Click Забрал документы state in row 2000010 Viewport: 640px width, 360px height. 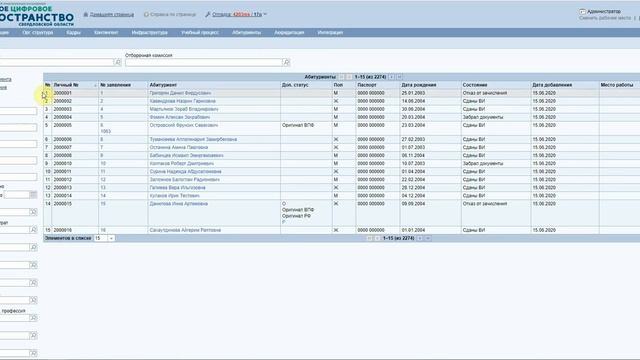tap(483, 164)
